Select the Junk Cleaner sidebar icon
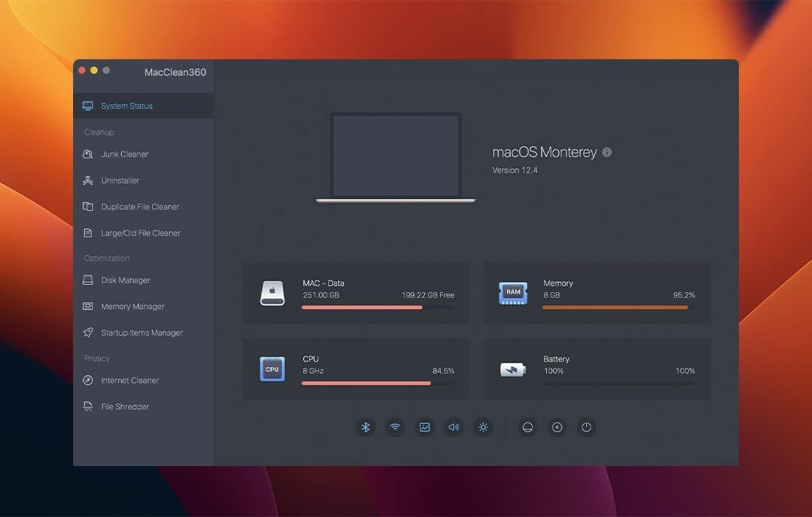The width and height of the screenshot is (812, 517). coord(89,154)
